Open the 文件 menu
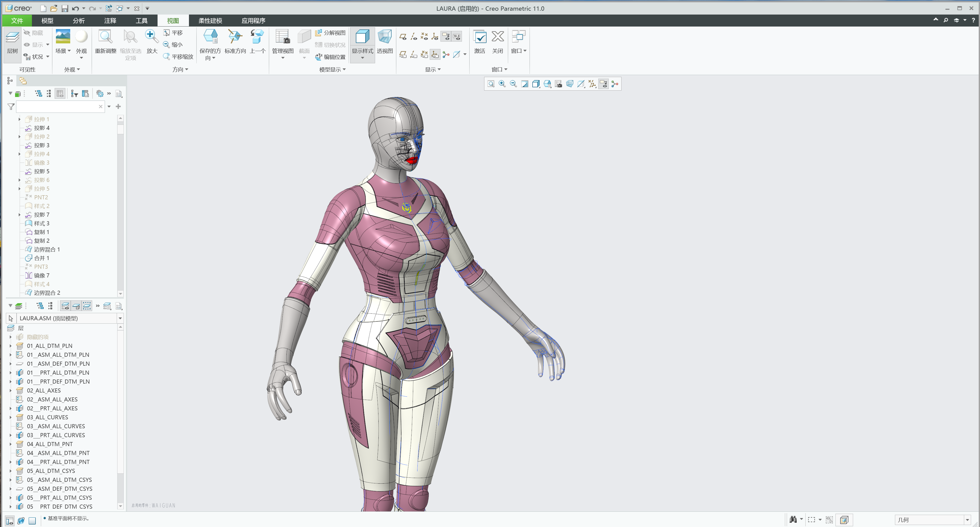 (x=17, y=20)
